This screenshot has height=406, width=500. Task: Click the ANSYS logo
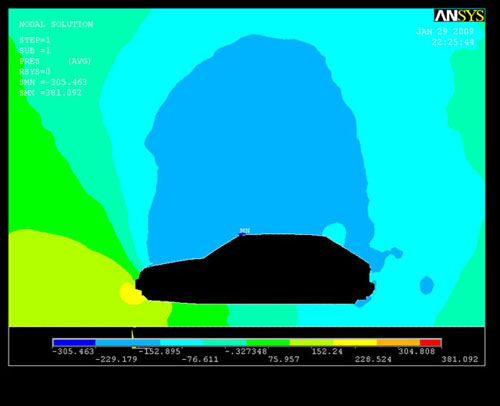point(459,16)
